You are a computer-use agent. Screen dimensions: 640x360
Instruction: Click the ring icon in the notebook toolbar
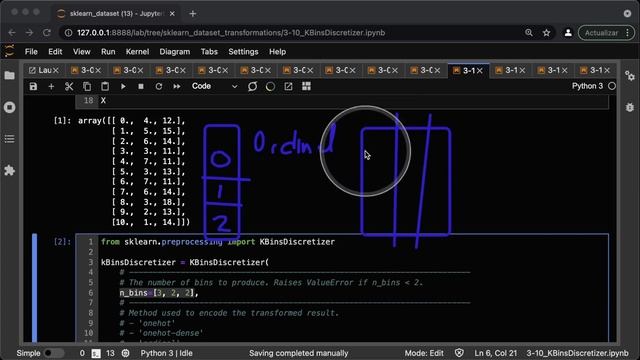(x=270, y=86)
